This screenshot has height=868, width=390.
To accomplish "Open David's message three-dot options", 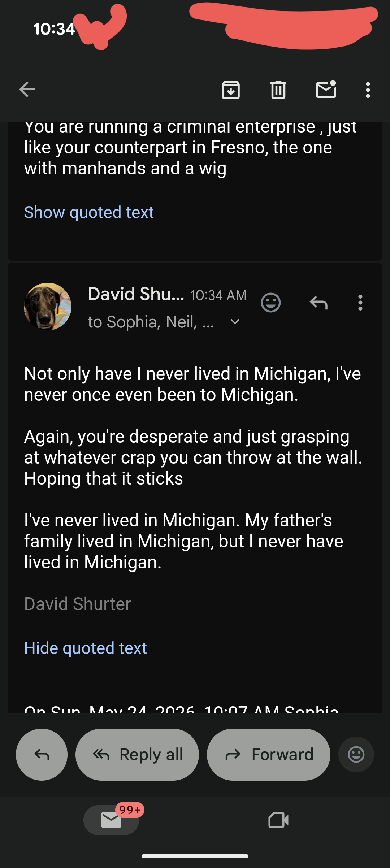I will pos(360,303).
